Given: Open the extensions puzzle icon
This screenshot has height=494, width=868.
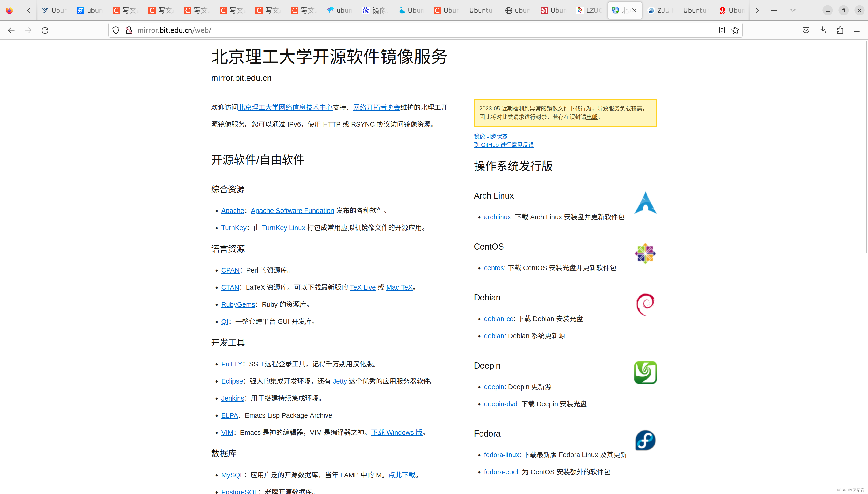Looking at the screenshot, I should [840, 30].
